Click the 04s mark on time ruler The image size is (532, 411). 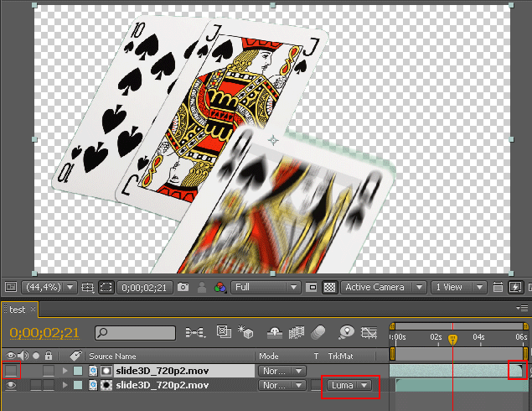pos(478,337)
